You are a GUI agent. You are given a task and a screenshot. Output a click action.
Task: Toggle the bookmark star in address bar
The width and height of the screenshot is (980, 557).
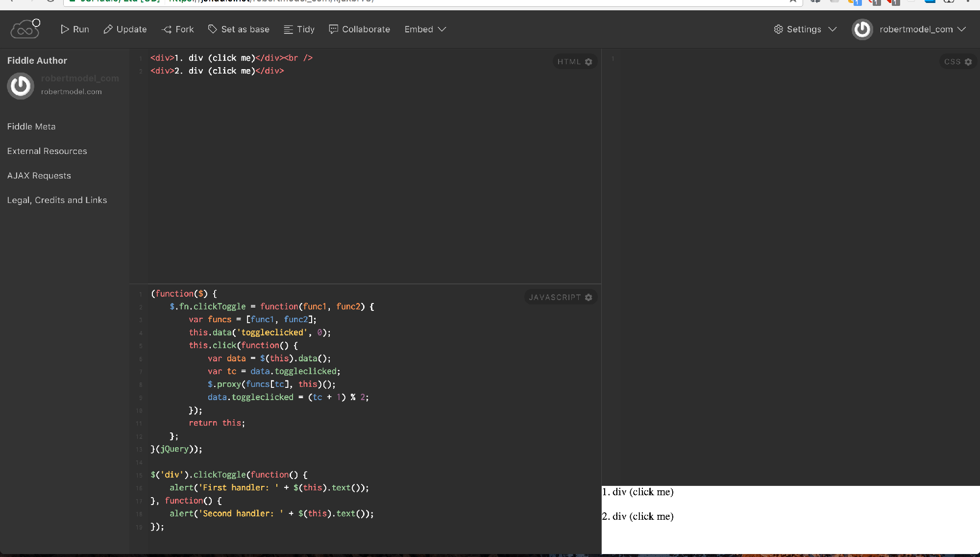[x=792, y=1]
